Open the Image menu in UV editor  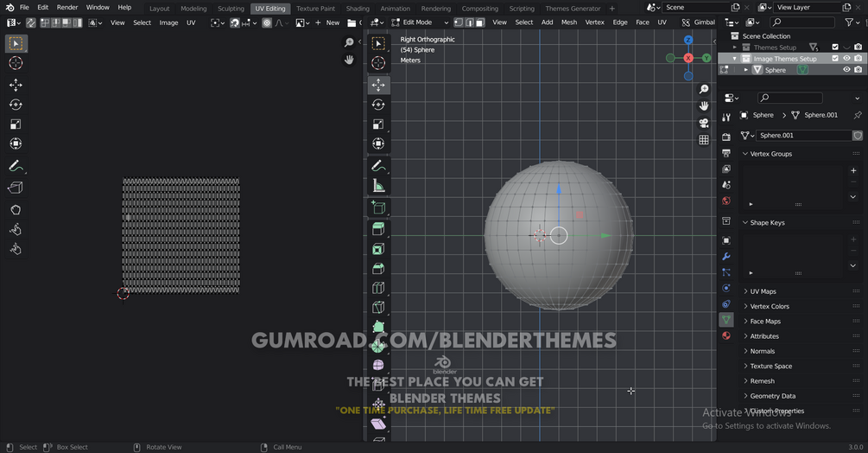168,22
